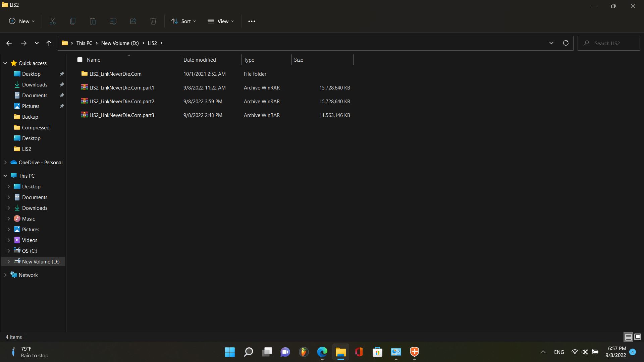Switch to large thumbnails view icon
The height and width of the screenshot is (362, 644).
637,337
